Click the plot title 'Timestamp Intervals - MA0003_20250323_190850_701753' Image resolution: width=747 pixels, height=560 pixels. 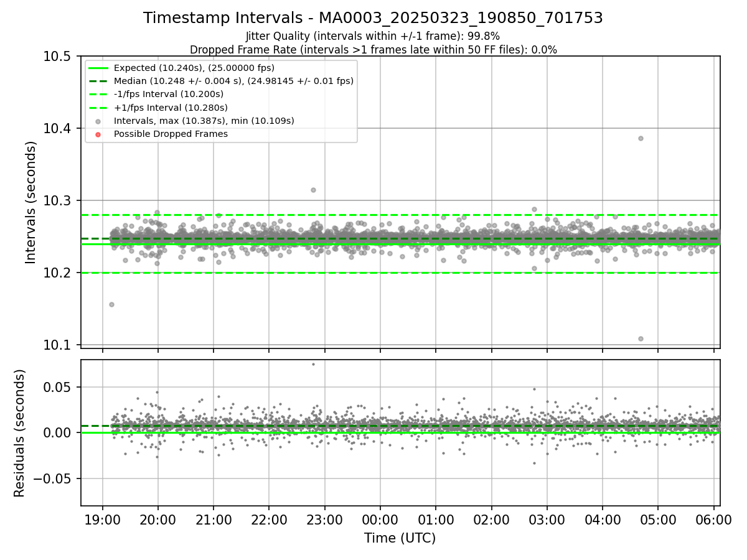click(x=373, y=18)
